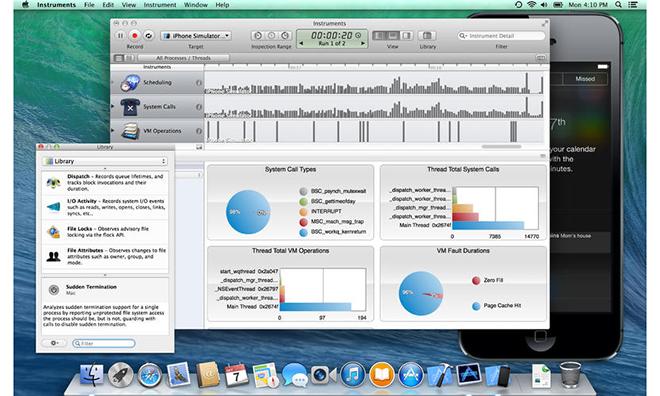Open the Instrument menu
The width and height of the screenshot is (660, 396).
coord(160,5)
